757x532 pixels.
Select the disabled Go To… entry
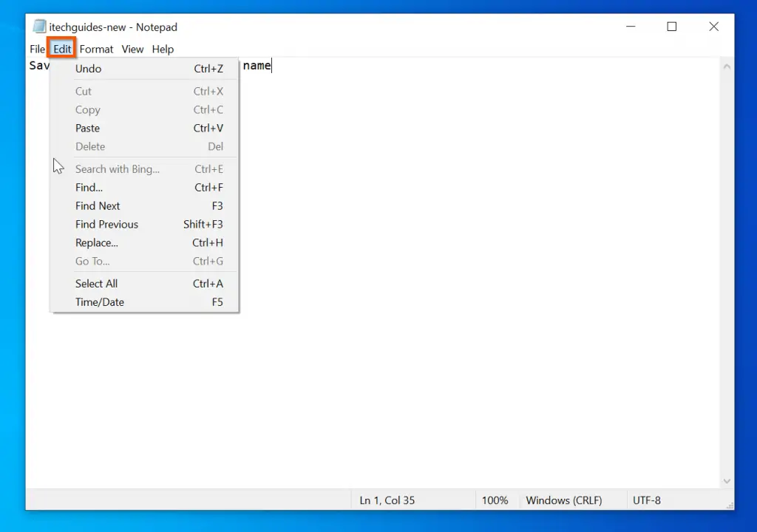coord(144,261)
